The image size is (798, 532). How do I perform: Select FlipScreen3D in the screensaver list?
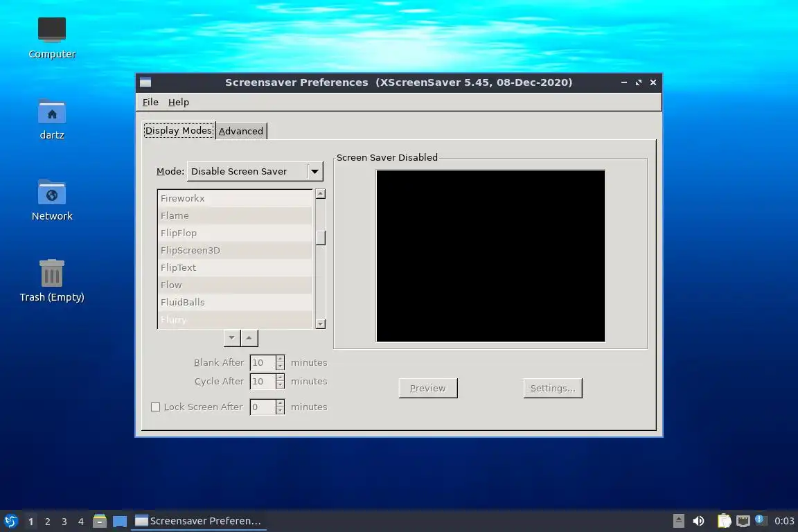[x=235, y=251]
